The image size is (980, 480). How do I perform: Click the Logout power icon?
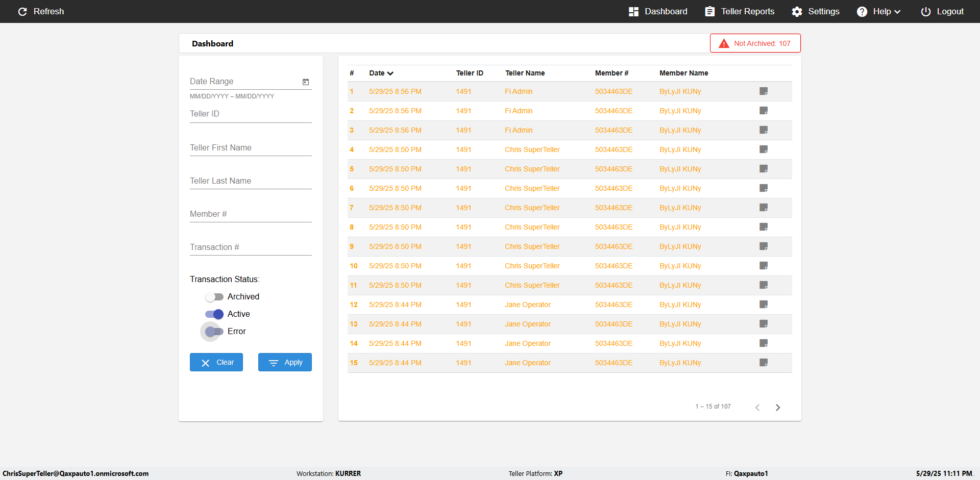925,12
